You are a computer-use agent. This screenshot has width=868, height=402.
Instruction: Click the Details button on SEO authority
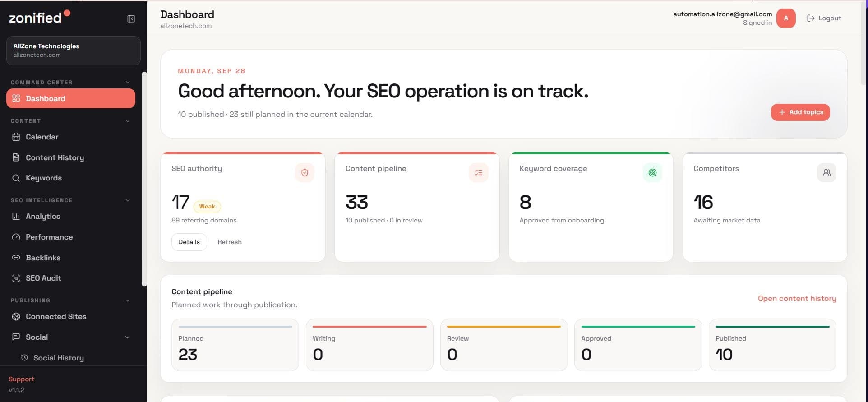189,242
